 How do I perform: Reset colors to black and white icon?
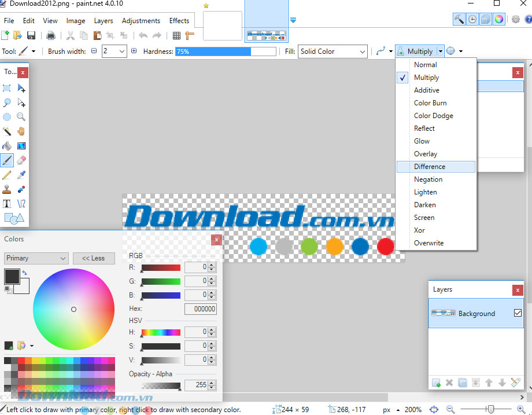tap(8, 289)
